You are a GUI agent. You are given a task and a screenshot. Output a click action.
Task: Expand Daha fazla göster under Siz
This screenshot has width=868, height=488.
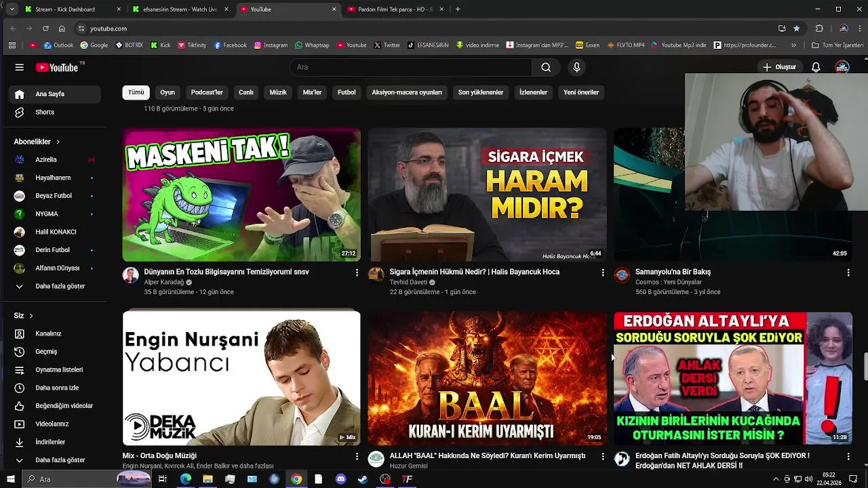coord(56,460)
